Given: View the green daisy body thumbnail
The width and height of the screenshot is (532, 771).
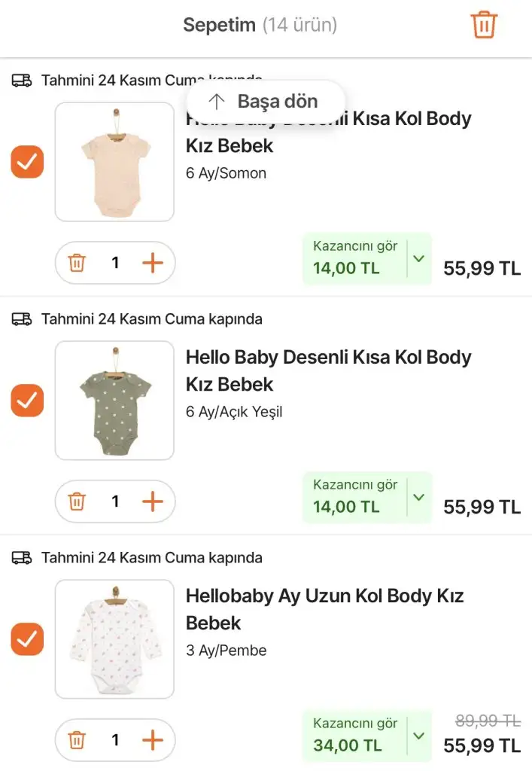Looking at the screenshot, I should pyautogui.click(x=114, y=401).
